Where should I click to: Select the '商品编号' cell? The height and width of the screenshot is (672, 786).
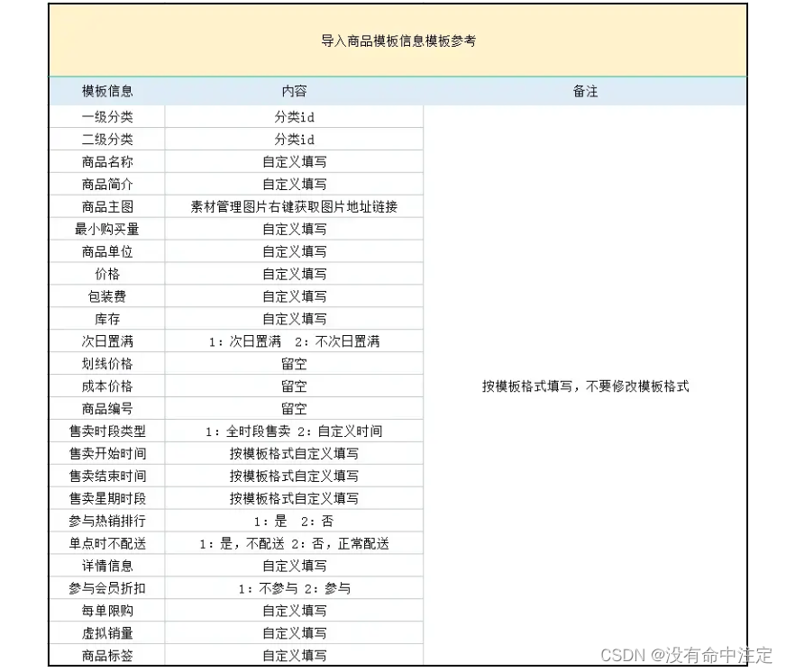click(x=107, y=409)
